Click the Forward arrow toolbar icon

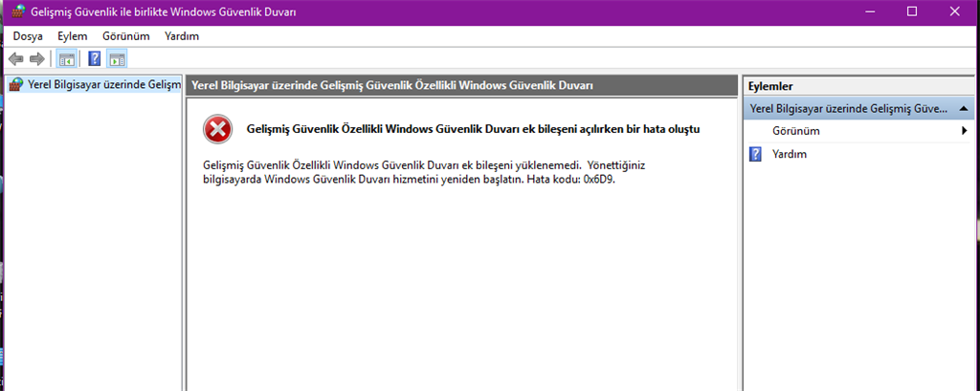click(37, 59)
